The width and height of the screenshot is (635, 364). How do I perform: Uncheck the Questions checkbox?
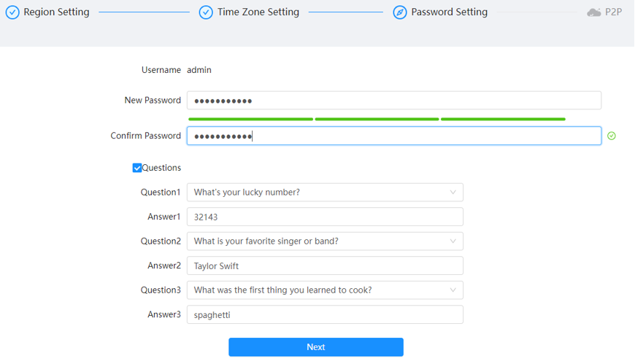pyautogui.click(x=137, y=168)
